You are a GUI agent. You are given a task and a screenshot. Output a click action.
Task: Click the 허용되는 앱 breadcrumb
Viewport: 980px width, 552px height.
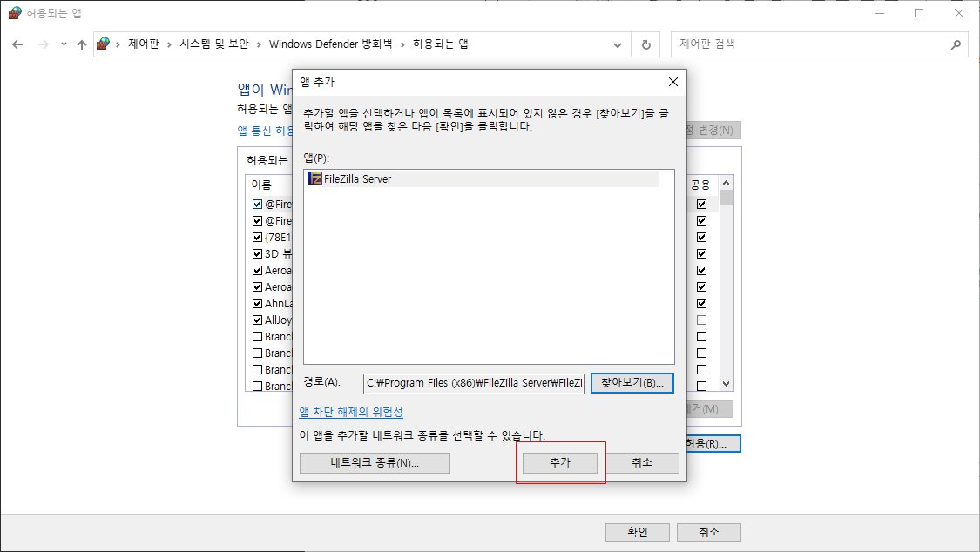pos(441,44)
